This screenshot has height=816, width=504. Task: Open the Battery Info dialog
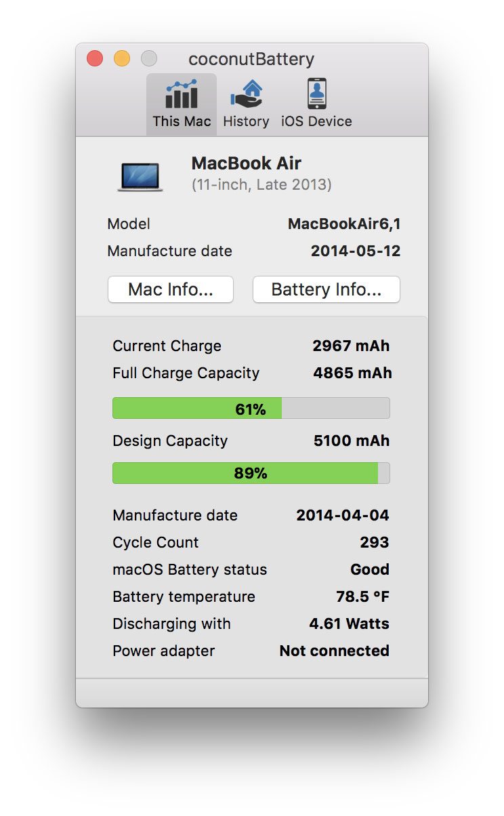(x=327, y=290)
